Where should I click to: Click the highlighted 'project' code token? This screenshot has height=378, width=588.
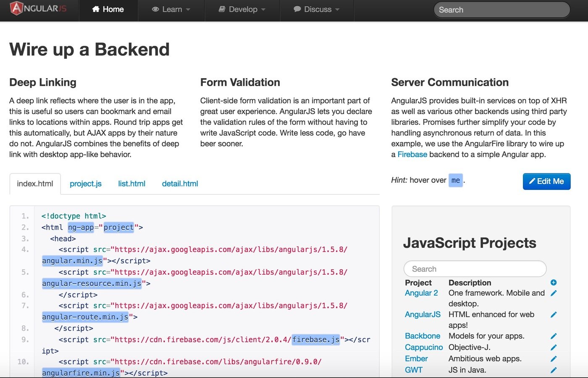pos(118,227)
